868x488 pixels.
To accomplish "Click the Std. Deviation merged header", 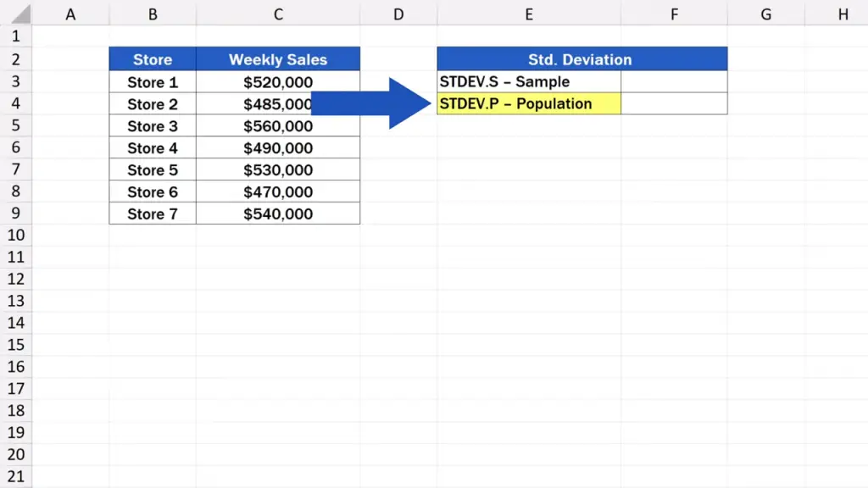I will pos(581,59).
